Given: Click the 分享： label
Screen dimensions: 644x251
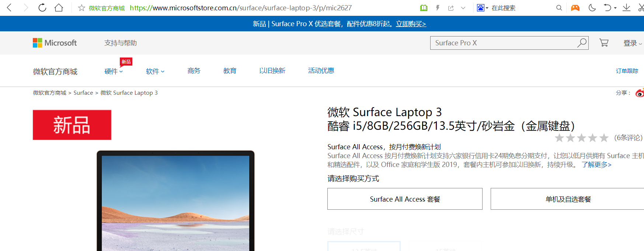Looking at the screenshot, I should click(x=623, y=93).
